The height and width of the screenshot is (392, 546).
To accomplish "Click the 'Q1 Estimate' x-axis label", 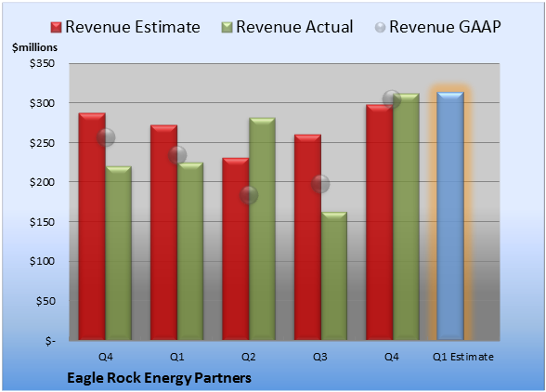I will (463, 357).
